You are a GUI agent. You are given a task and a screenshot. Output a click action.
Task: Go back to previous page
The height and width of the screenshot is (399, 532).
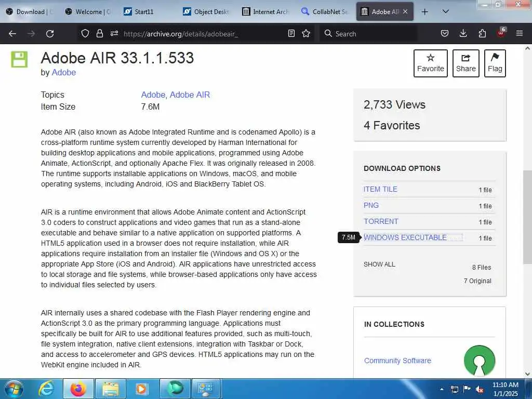coord(12,34)
